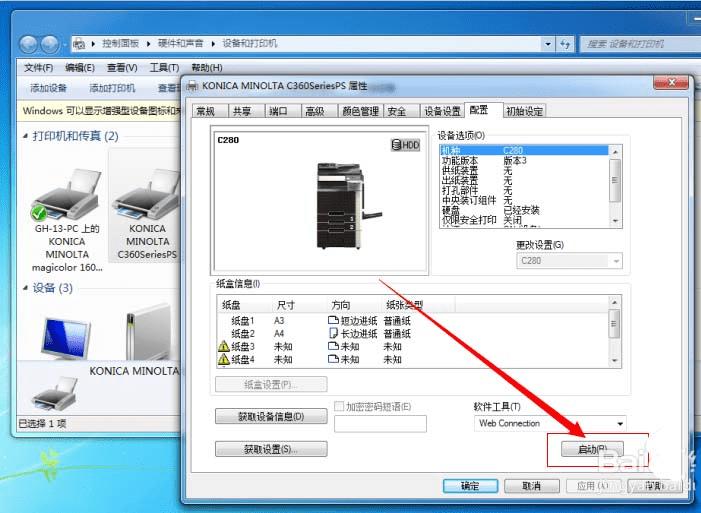Switch to the 端口 tab
The width and height of the screenshot is (701, 513).
click(283, 111)
